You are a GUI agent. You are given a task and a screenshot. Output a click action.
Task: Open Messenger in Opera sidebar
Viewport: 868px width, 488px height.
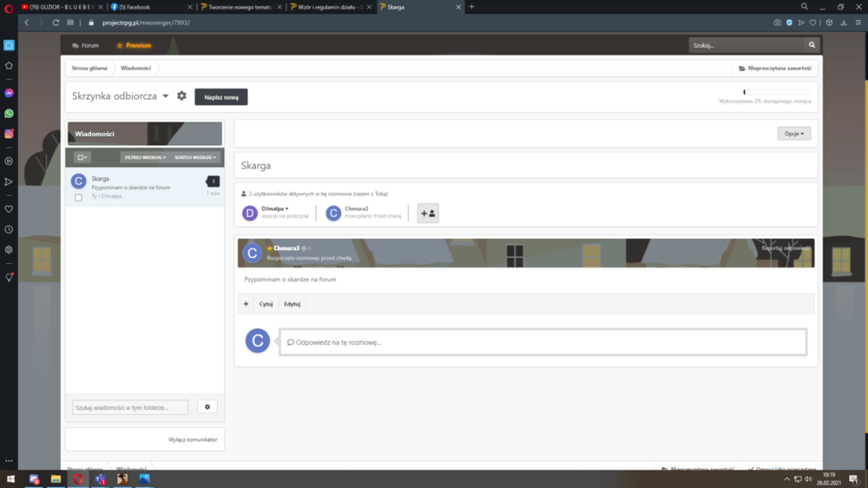(9, 93)
